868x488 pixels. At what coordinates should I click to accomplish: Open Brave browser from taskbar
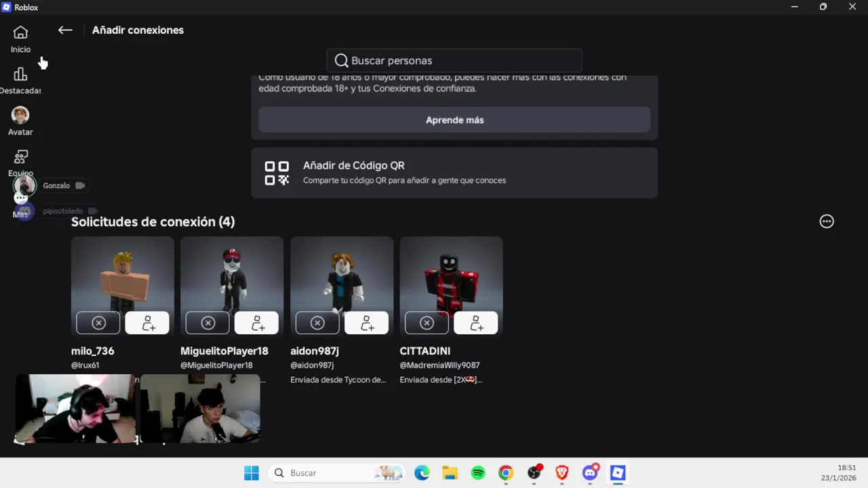562,473
